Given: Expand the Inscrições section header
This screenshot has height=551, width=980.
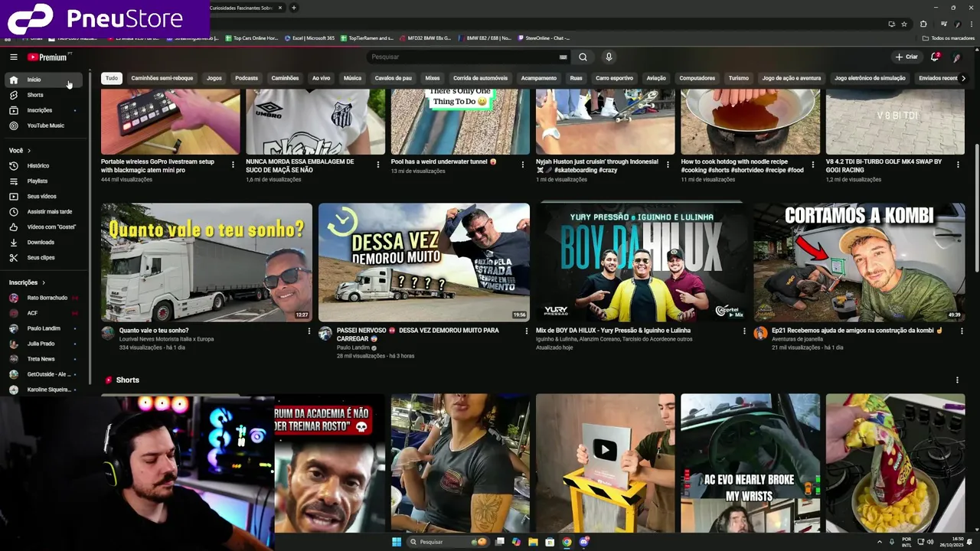Looking at the screenshot, I should click(28, 282).
